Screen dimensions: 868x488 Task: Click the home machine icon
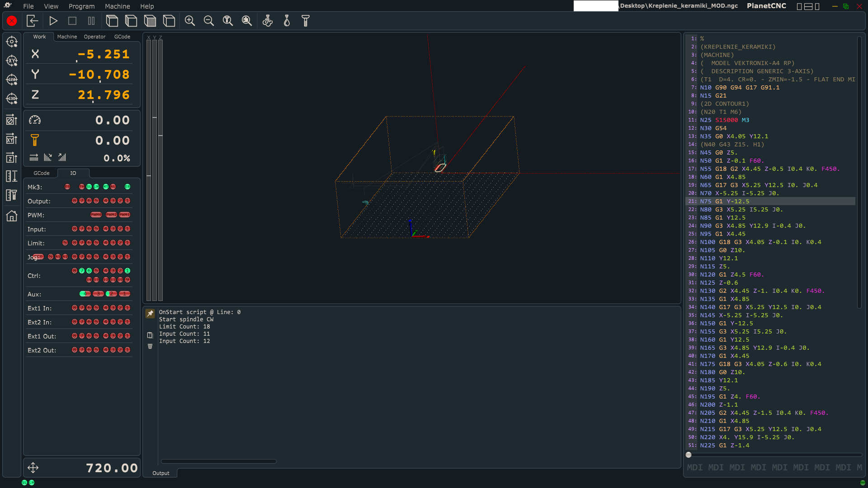(12, 216)
